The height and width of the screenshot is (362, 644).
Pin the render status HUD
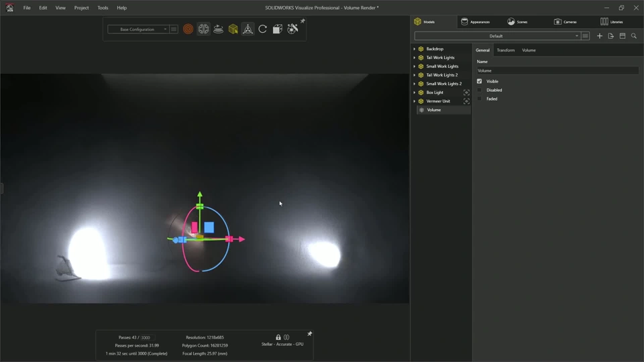click(310, 334)
